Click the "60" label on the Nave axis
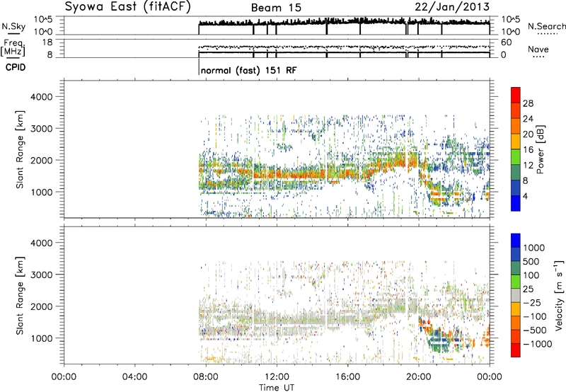Viewport: 566px width, 392px height. (x=506, y=42)
